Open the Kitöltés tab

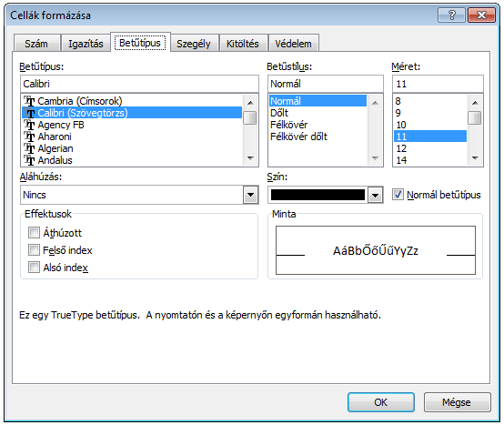(x=243, y=44)
